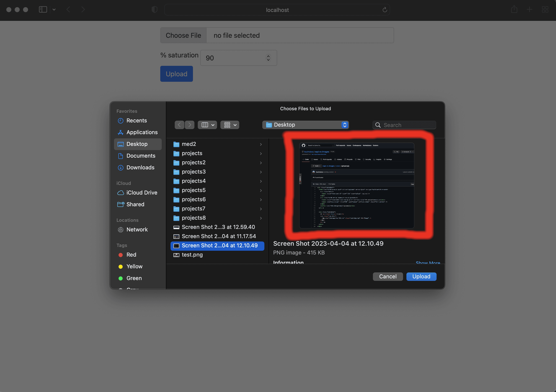This screenshot has height=392, width=556.
Task: Open the tab overview grid icon
Action: pyautogui.click(x=545, y=9)
